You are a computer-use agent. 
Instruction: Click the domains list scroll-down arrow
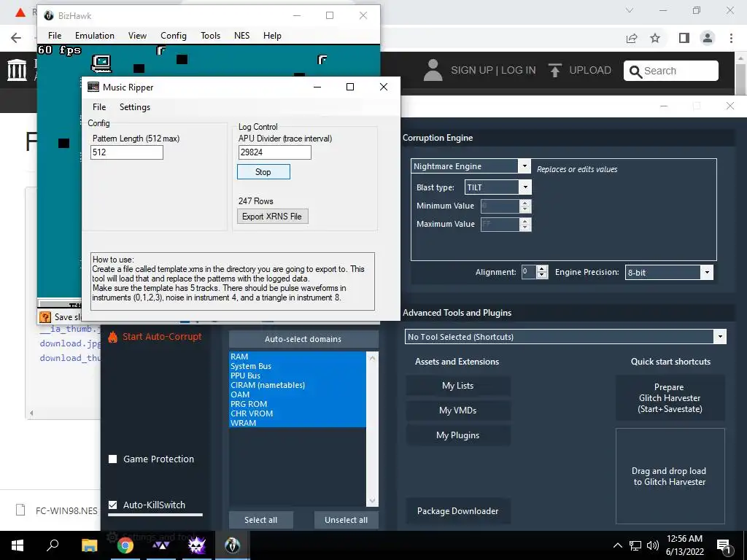372,501
